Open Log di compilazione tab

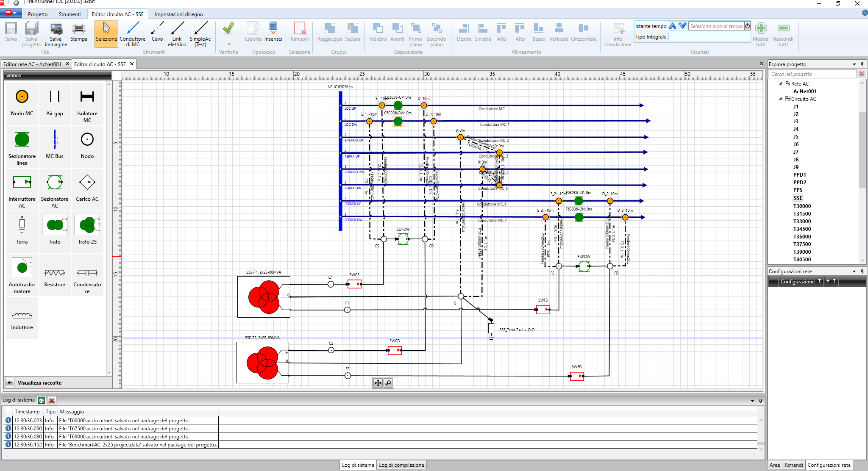point(401,465)
